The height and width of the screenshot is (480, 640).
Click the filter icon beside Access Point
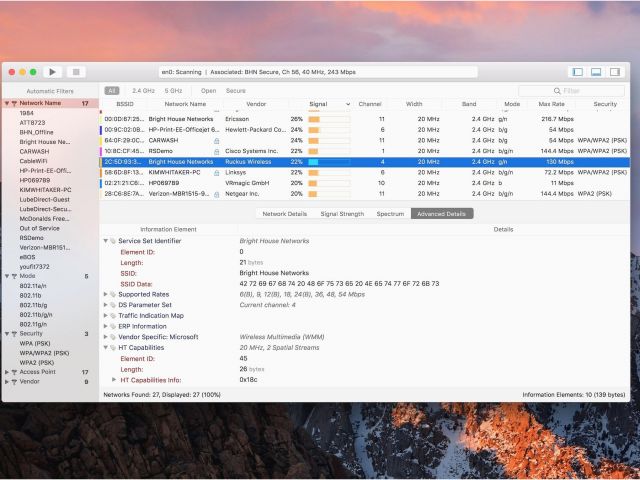pyautogui.click(x=14, y=372)
